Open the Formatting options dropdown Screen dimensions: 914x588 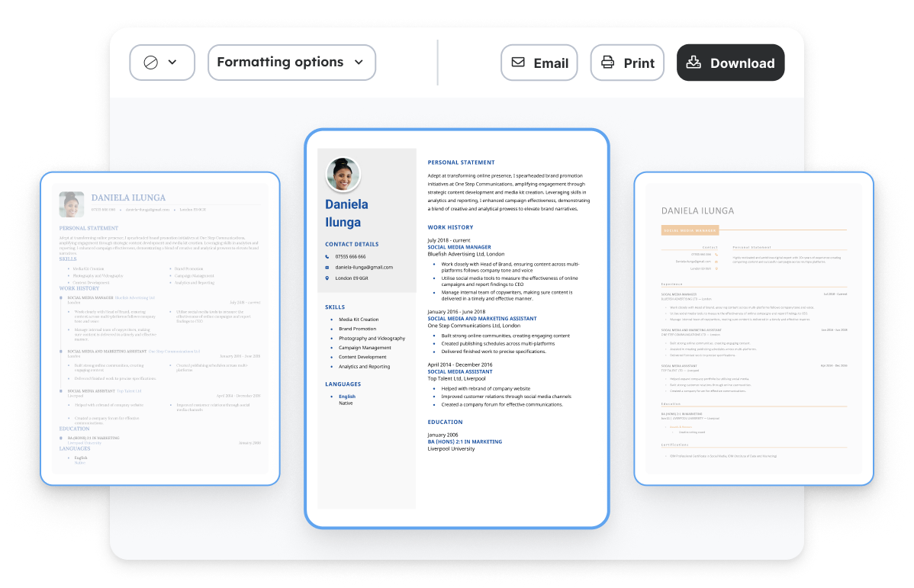point(280,63)
